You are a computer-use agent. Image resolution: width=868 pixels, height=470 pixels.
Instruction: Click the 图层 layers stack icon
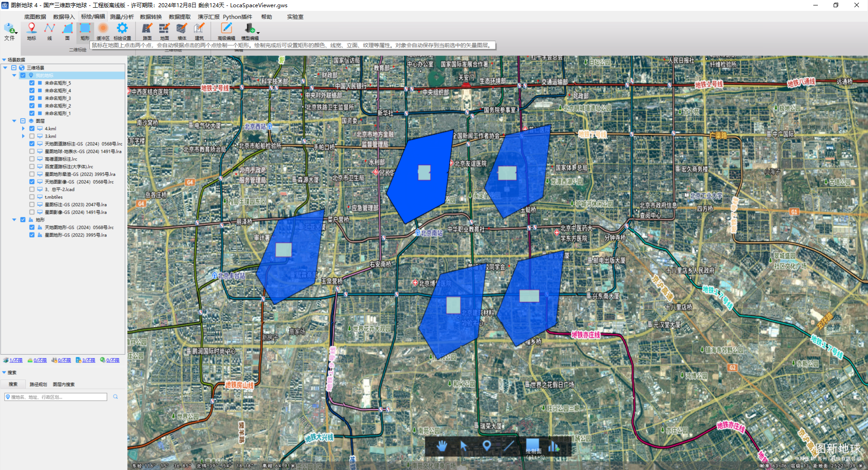(x=31, y=121)
